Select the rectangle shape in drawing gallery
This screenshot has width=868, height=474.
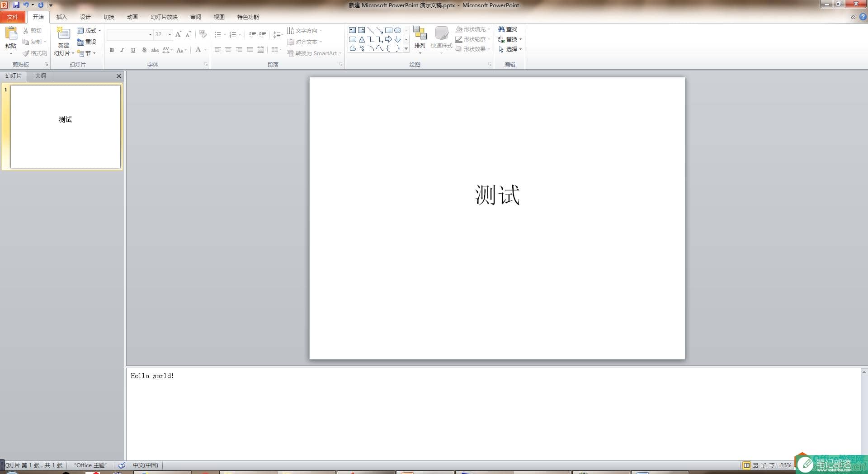(x=389, y=30)
